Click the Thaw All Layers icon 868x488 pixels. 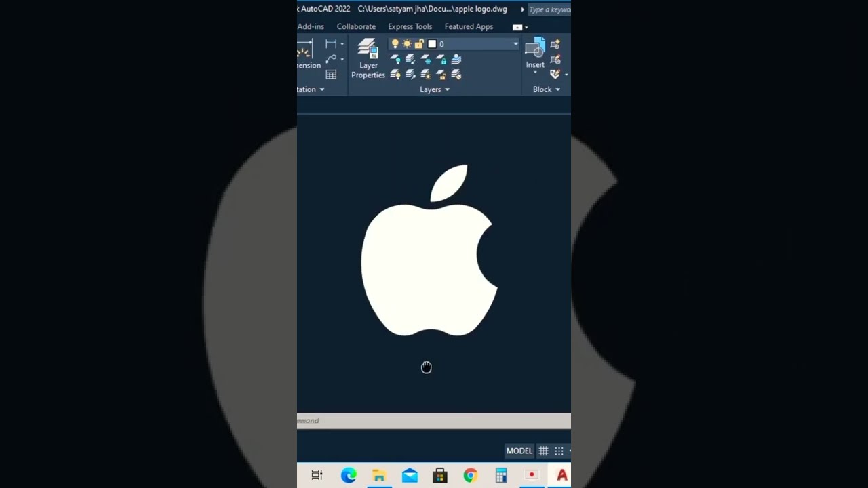pyautogui.click(x=425, y=75)
